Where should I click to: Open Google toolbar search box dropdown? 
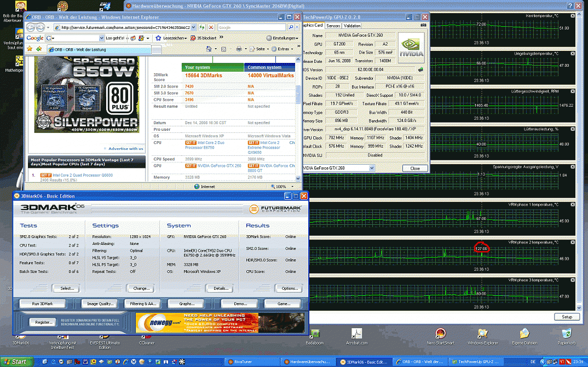(101, 38)
